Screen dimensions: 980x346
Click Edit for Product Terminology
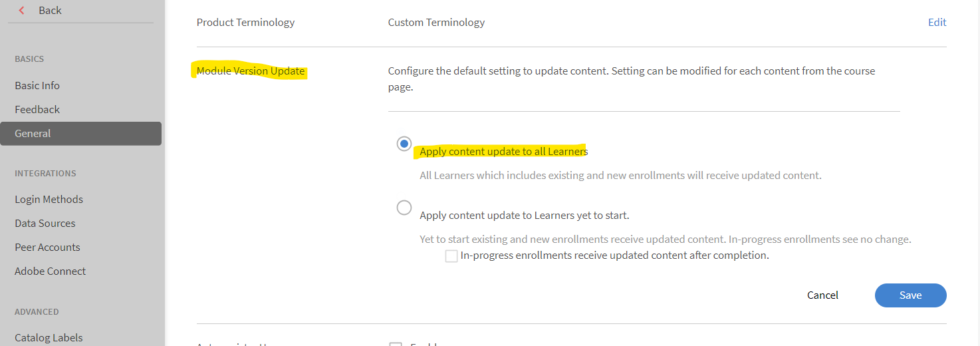(937, 23)
